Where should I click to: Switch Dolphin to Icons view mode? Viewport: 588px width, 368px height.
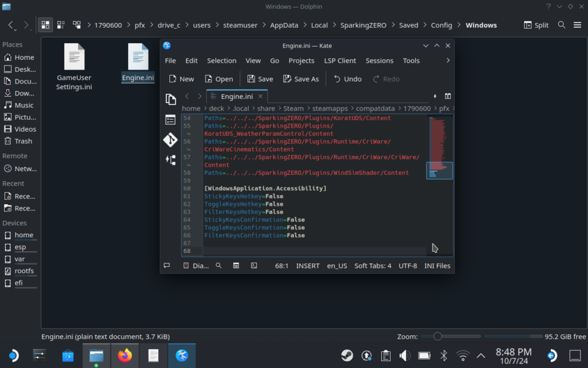coord(45,25)
